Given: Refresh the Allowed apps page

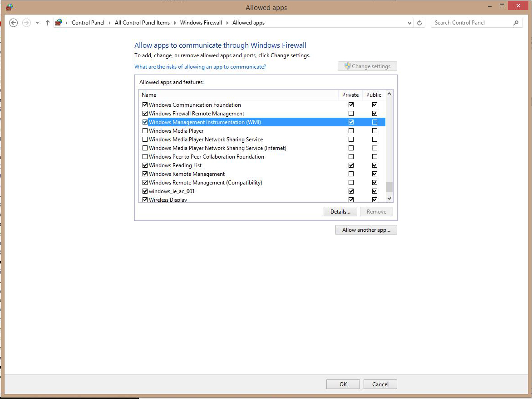Looking at the screenshot, I should (x=419, y=23).
